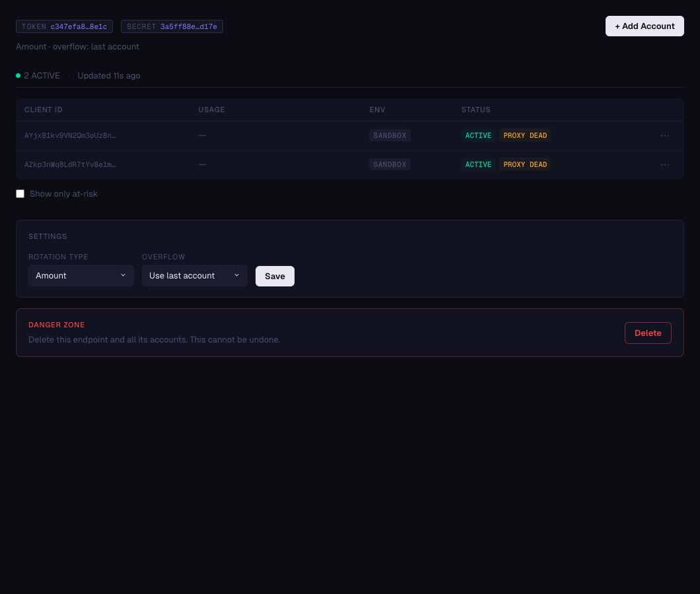Copy the SECRET value chip
Image resolution: width=700 pixels, height=594 pixels.
click(172, 26)
